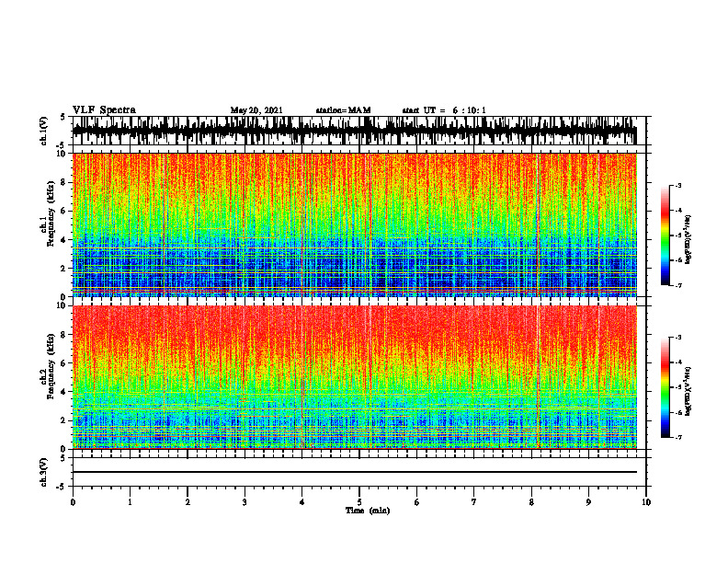Click ch.2 colorbar log PSD label

point(688,391)
